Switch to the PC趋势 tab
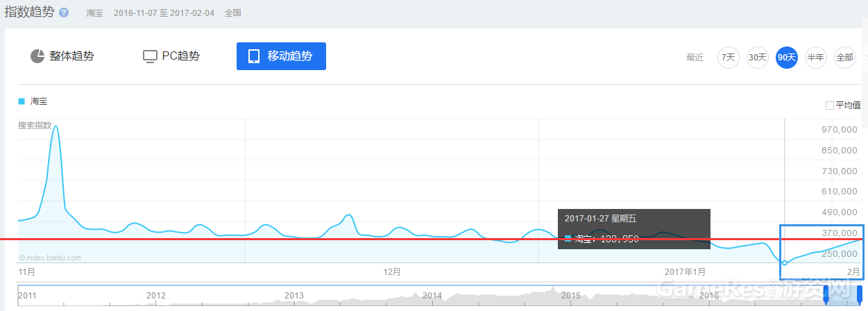Viewport: 868px width, 311px height. coord(171,56)
